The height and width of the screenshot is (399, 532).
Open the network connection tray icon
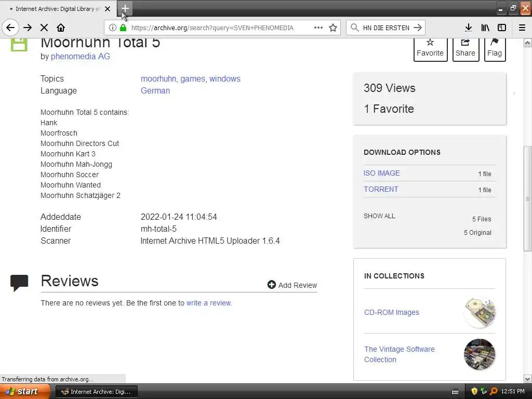[x=484, y=392]
